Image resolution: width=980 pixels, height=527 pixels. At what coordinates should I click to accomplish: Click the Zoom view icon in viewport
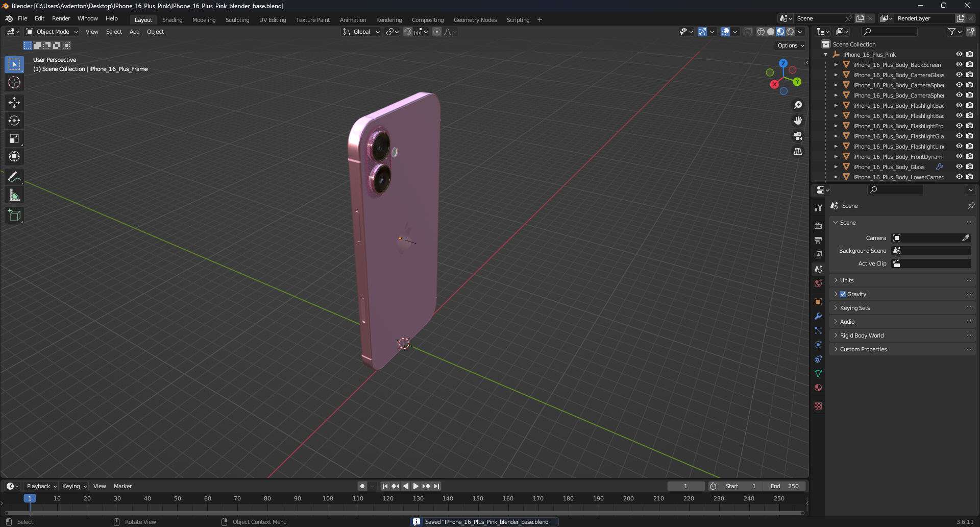coord(798,105)
